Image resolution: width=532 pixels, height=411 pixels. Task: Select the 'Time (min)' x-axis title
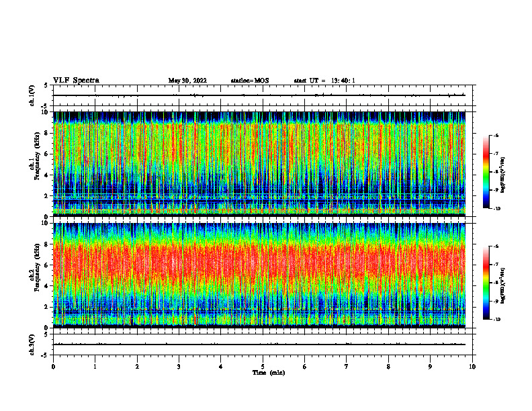(269, 373)
